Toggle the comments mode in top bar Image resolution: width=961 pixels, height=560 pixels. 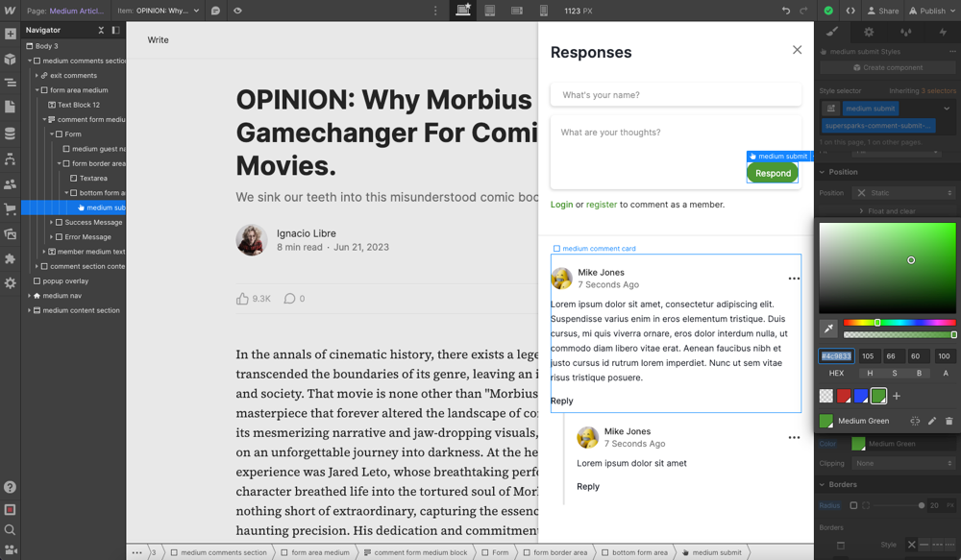click(x=215, y=10)
